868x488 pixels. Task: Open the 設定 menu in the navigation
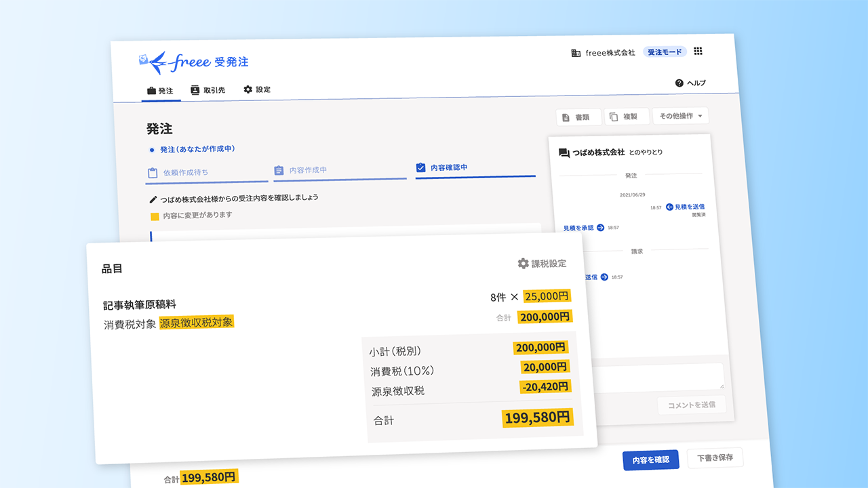point(257,89)
